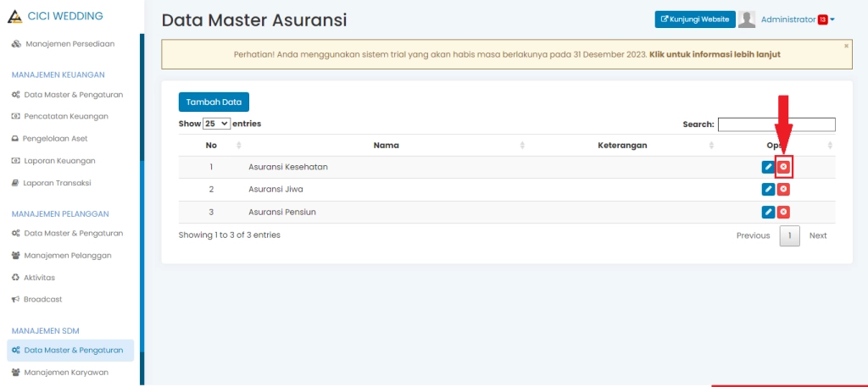The width and height of the screenshot is (868, 387).
Task: Focus the Search input field
Action: [x=776, y=124]
